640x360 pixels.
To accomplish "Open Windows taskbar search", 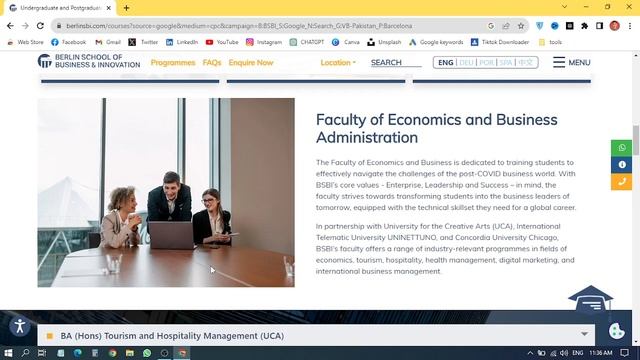I will (x=25, y=353).
